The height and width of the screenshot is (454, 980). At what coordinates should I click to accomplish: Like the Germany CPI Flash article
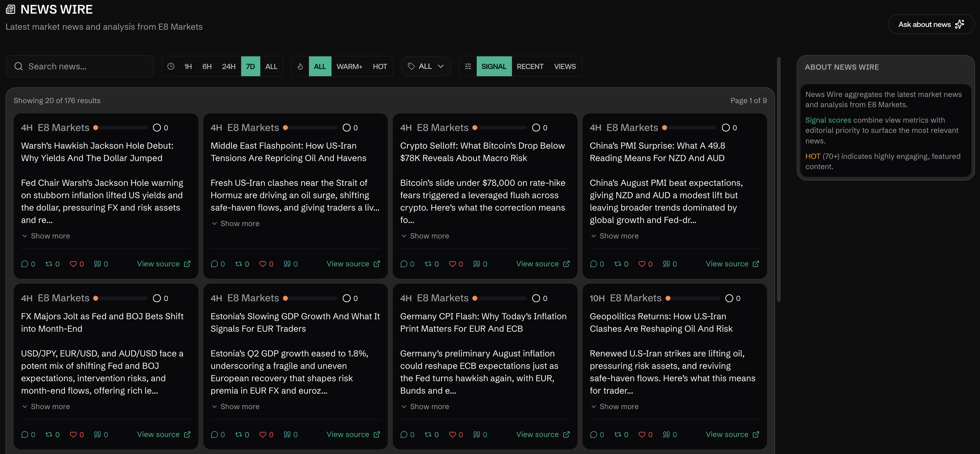click(x=452, y=434)
